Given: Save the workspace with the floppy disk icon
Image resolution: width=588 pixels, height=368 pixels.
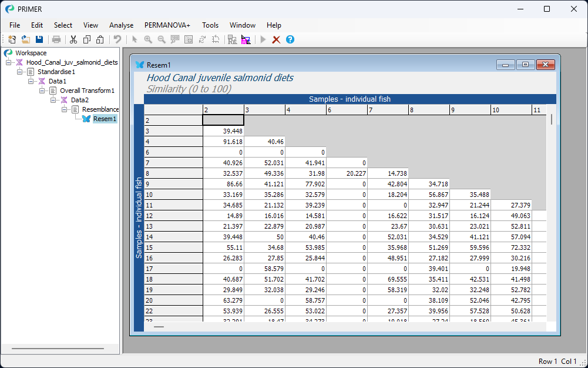Looking at the screenshot, I should point(39,39).
